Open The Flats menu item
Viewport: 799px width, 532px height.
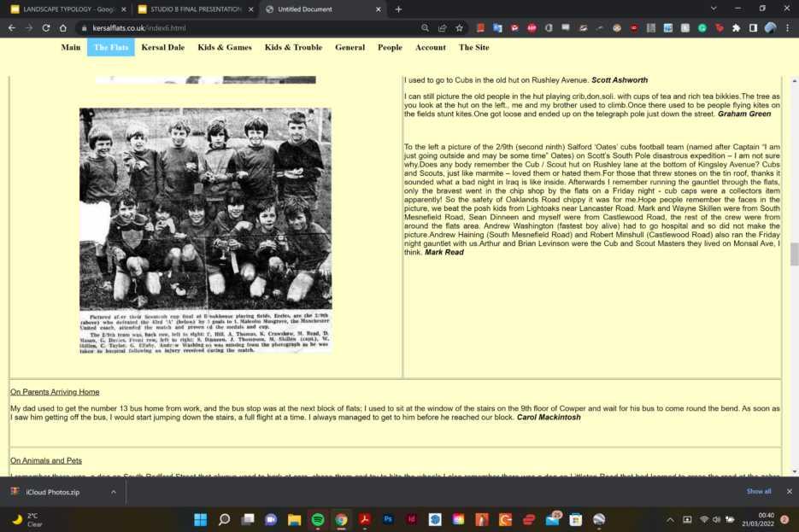tap(111, 47)
